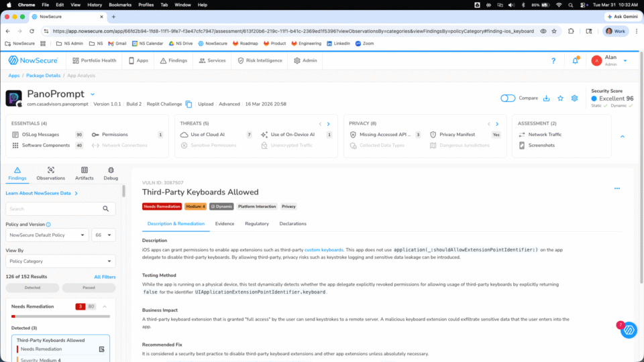Click the Apps breadcrumb link

[x=14, y=76]
